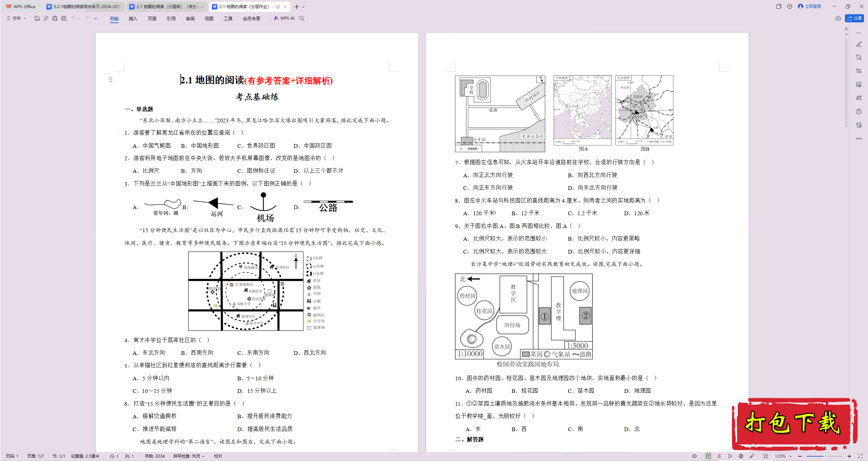Switch to web layout globe view

click(741, 456)
